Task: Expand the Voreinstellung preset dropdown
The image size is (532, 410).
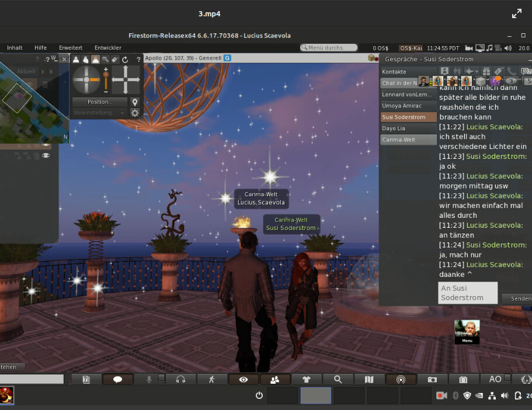Action: pyautogui.click(x=99, y=113)
